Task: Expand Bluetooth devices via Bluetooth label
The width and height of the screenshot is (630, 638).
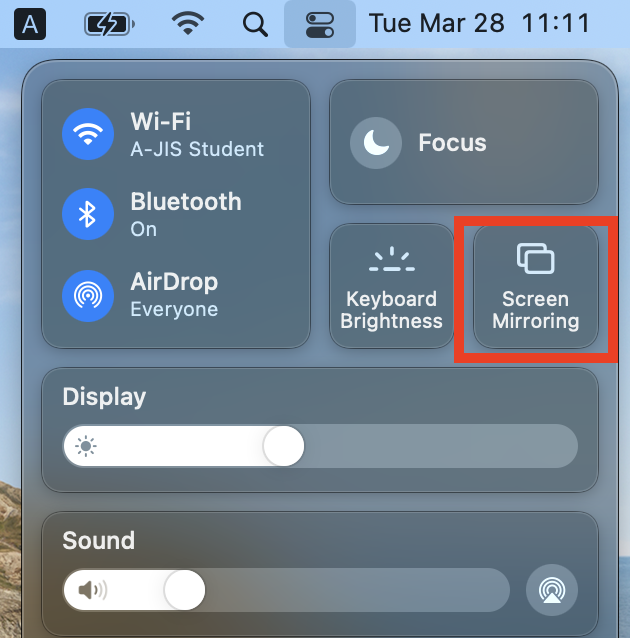Action: point(186,201)
